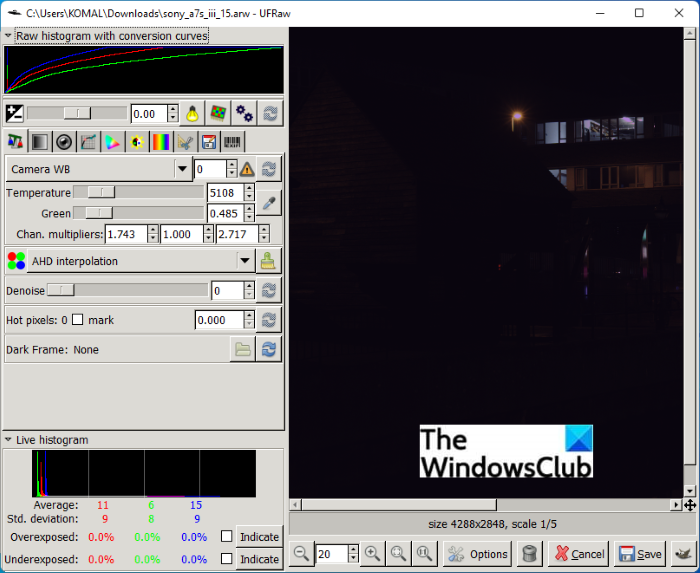This screenshot has width=700, height=573.
Task: Increase Temperature with stepper up arrow
Action: (250, 188)
